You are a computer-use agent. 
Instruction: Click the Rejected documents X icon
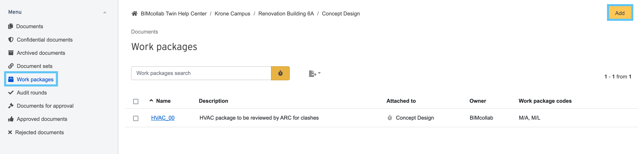[x=10, y=132]
